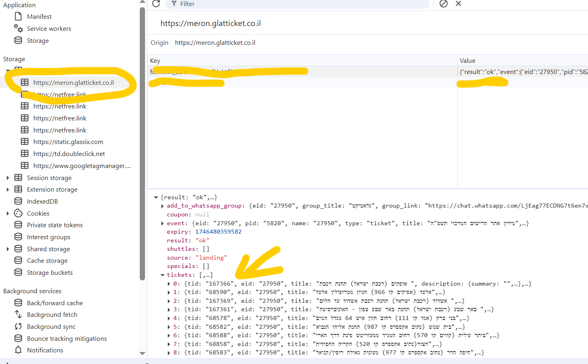Click the Cookies cookie icon

point(18,213)
